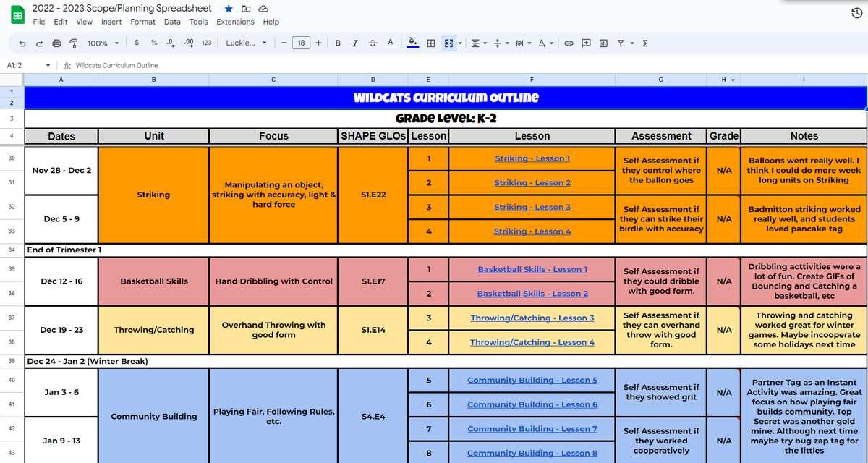Click Increase decimal places icon

pos(189,43)
